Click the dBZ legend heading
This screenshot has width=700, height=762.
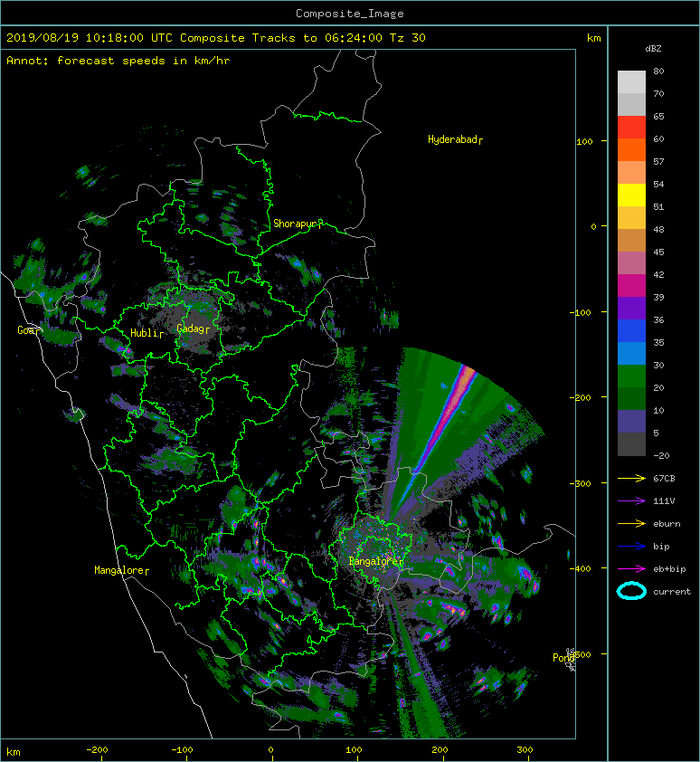(x=653, y=49)
